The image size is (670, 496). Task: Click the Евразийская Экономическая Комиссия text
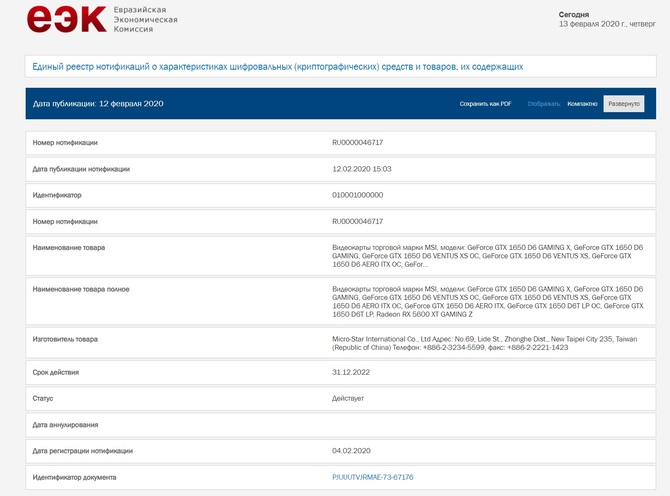click(145, 20)
